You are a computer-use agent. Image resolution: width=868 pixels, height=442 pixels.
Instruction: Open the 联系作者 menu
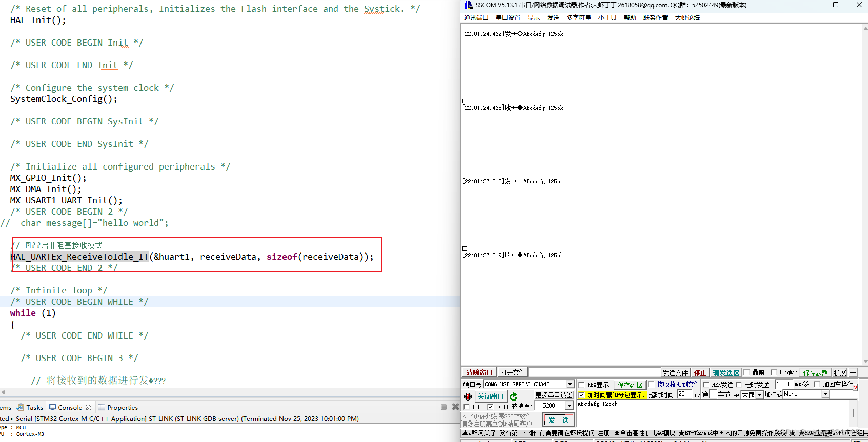[656, 18]
